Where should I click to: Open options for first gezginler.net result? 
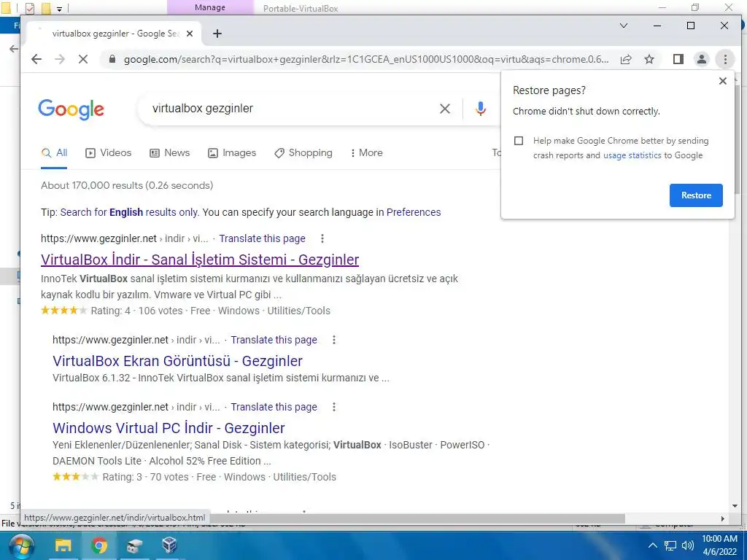(322, 238)
